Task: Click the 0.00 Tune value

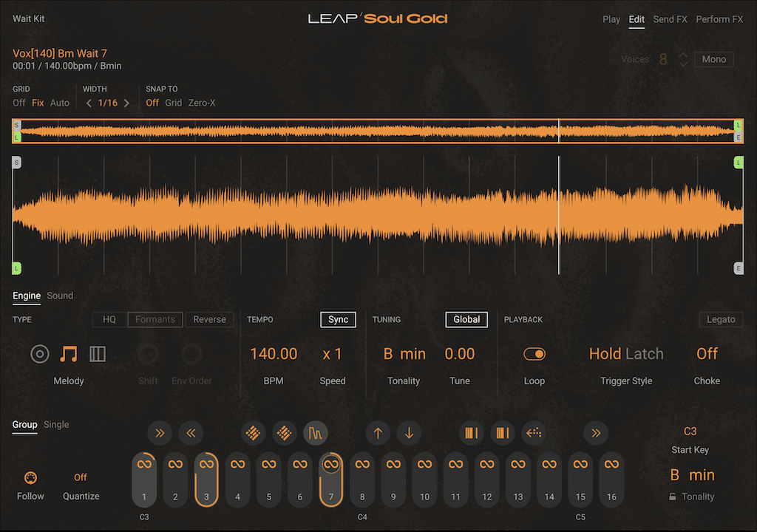Action: (x=460, y=354)
